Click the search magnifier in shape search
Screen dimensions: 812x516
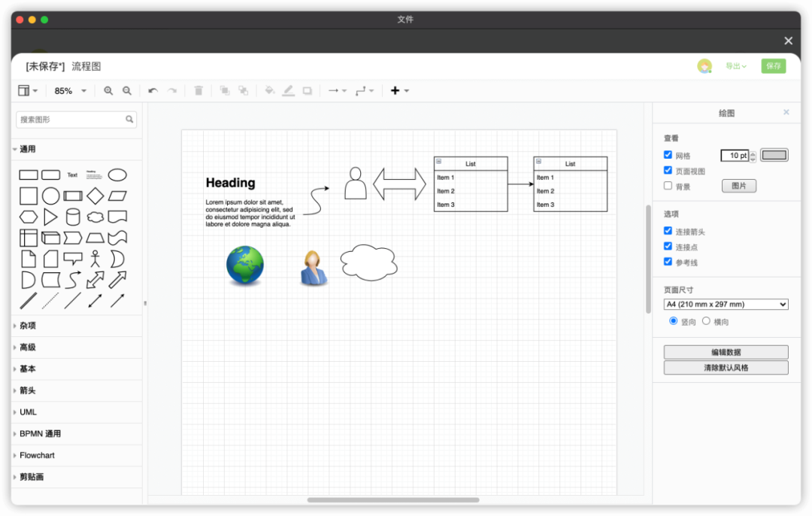point(129,119)
